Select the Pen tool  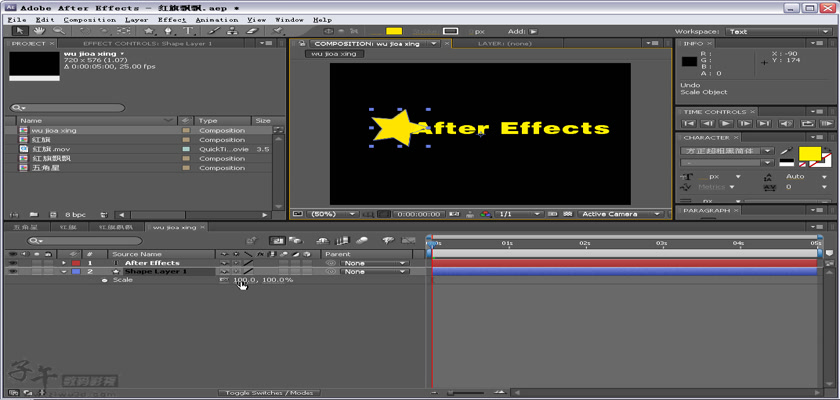click(168, 31)
